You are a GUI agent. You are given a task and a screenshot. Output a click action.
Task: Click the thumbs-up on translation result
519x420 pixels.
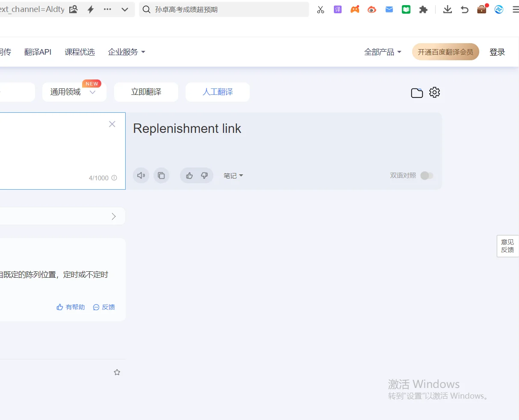189,176
